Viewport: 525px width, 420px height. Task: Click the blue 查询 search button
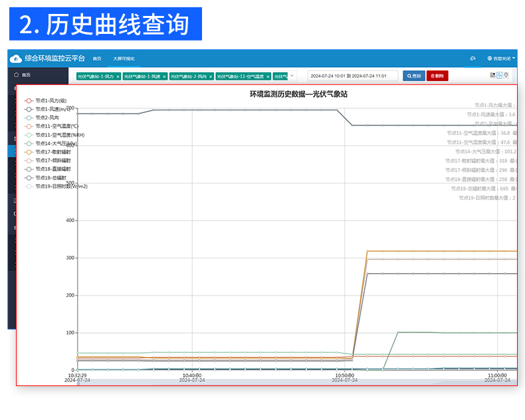[x=413, y=76]
